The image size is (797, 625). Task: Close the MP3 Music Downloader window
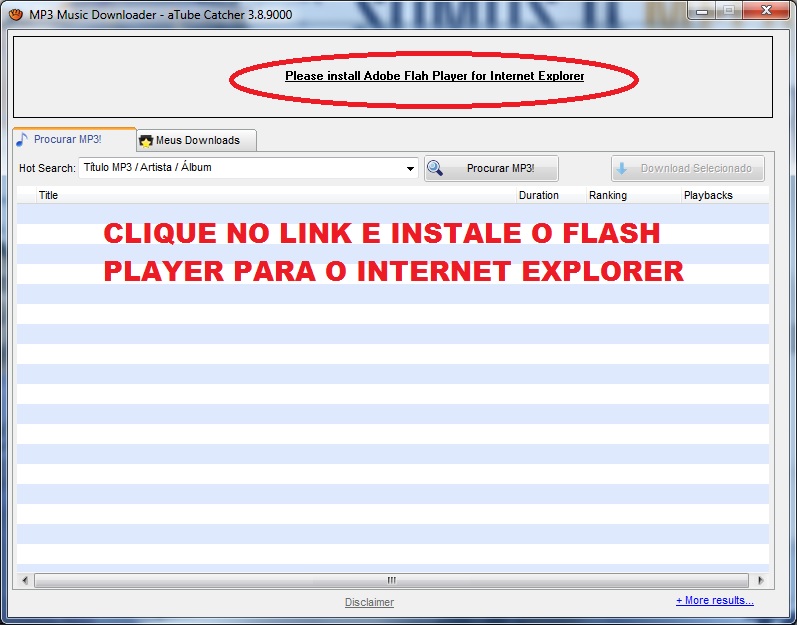pyautogui.click(x=766, y=10)
